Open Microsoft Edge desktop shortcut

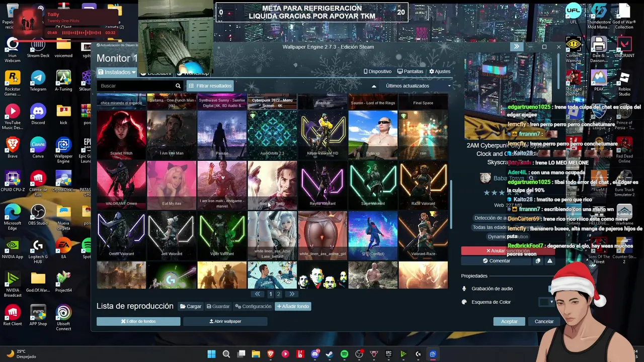coord(13,217)
